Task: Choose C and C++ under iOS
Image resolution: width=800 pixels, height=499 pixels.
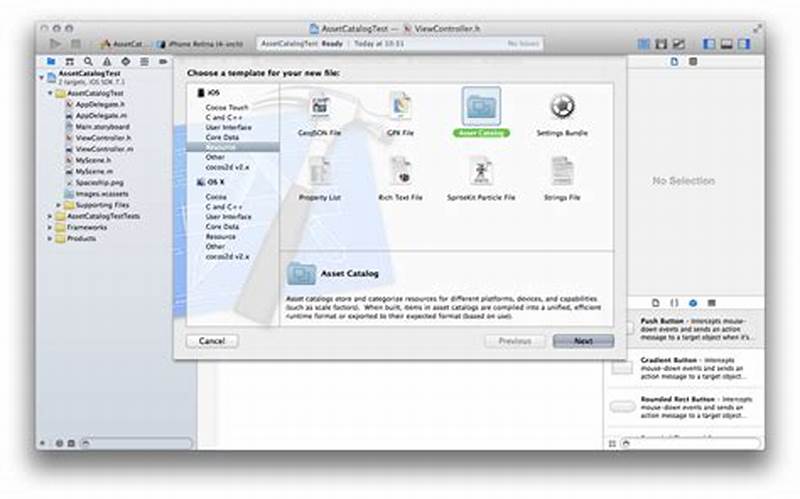Action: coord(223,117)
